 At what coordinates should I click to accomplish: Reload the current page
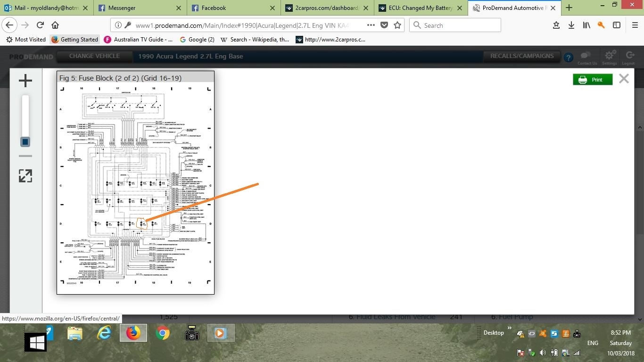(40, 25)
